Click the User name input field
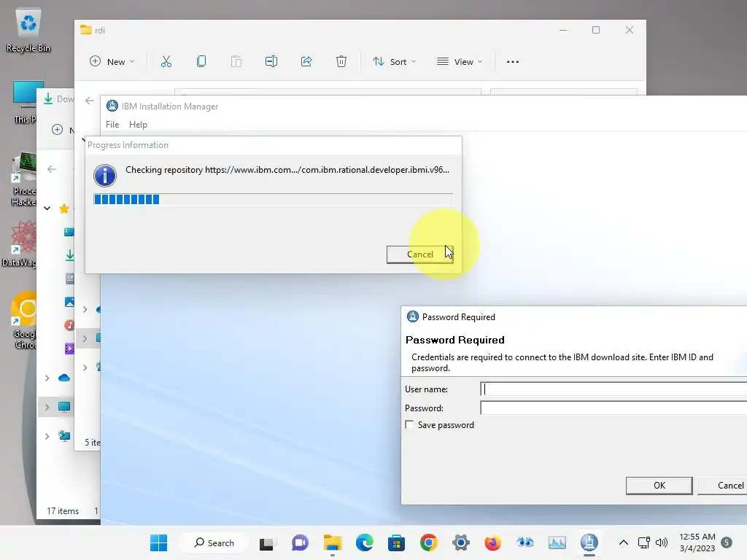This screenshot has width=747, height=560. click(614, 389)
